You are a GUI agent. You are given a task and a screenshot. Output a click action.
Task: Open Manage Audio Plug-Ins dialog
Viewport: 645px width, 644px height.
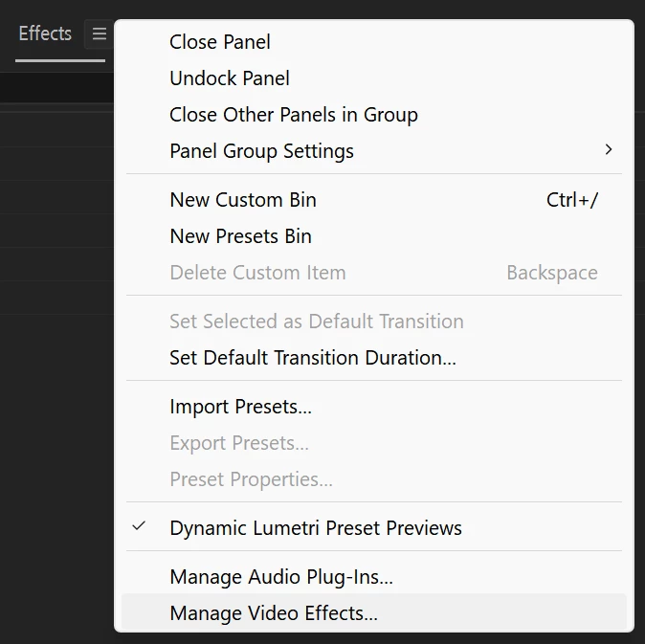point(281,577)
